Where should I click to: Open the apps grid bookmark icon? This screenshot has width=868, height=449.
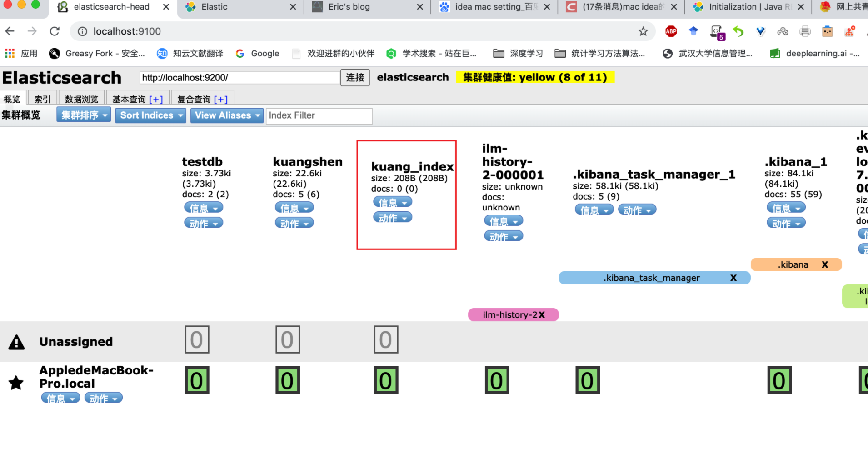click(x=10, y=53)
